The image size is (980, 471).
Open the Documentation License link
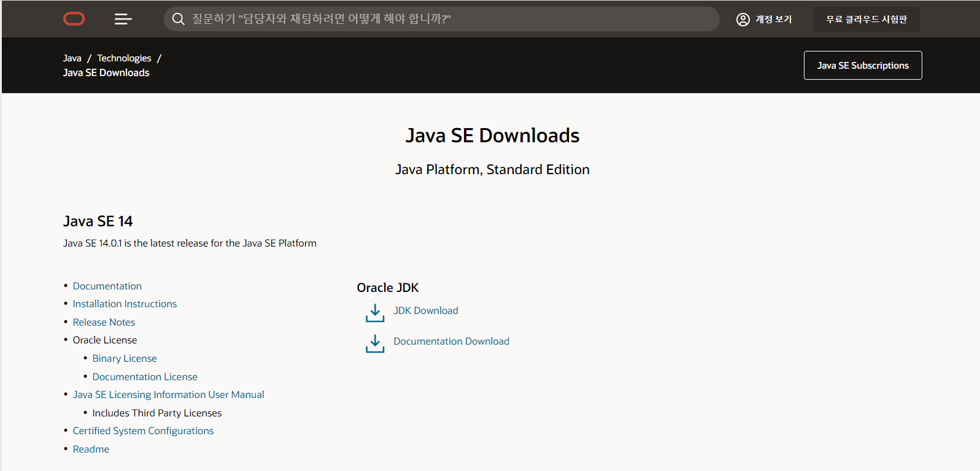tap(145, 377)
